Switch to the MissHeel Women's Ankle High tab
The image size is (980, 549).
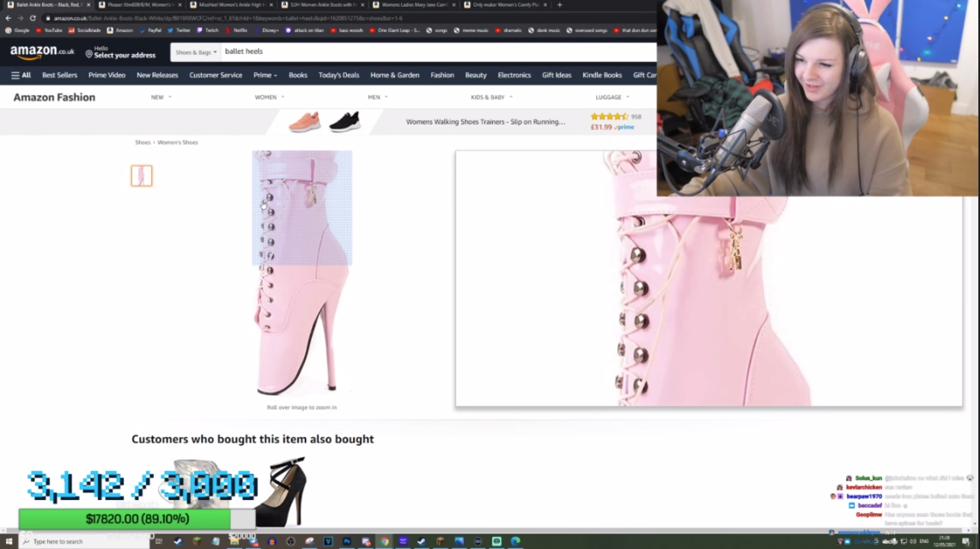pyautogui.click(x=231, y=5)
